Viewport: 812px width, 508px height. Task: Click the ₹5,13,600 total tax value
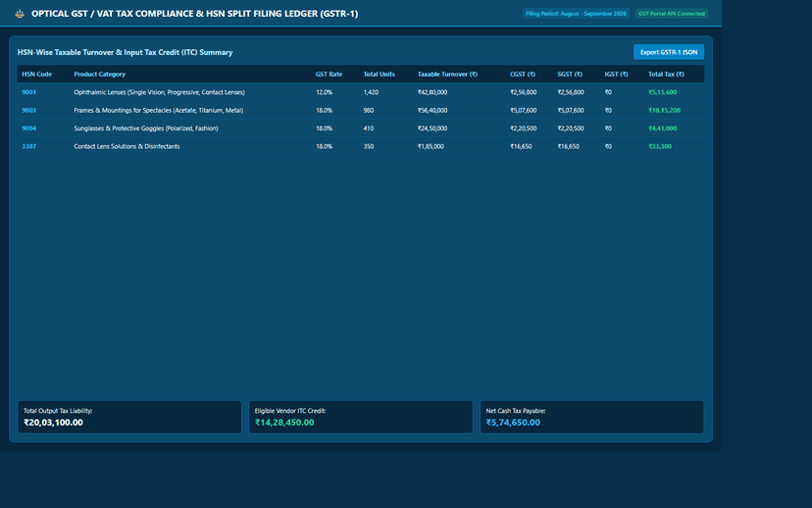click(x=662, y=92)
